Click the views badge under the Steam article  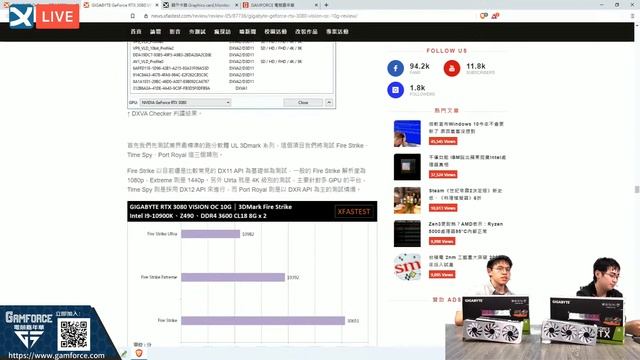click(443, 208)
